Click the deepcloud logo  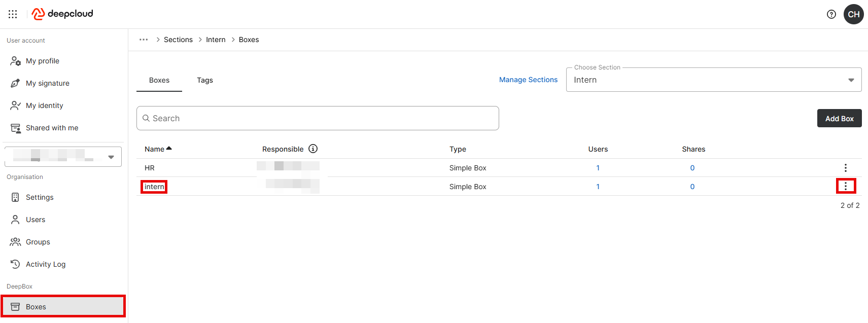[62, 14]
